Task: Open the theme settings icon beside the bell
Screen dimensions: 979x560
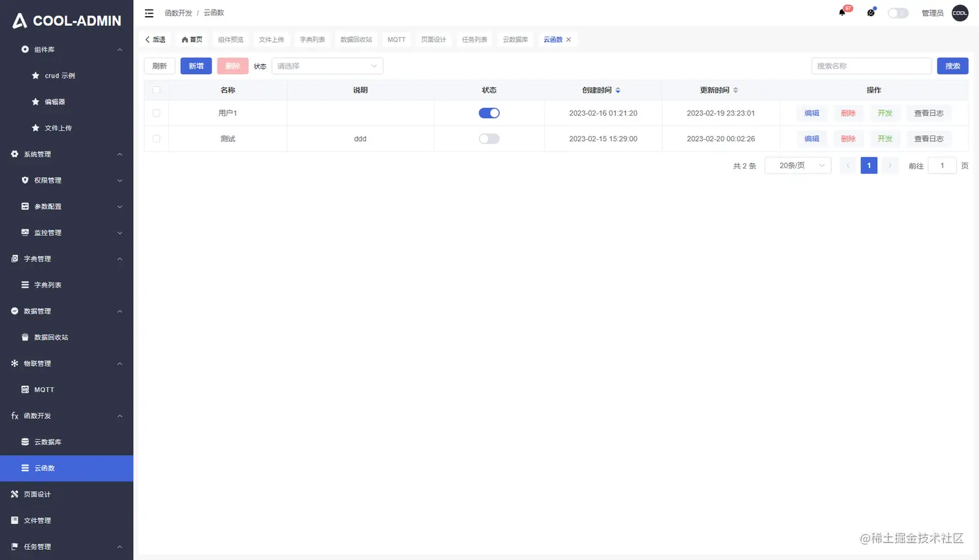Action: [871, 13]
